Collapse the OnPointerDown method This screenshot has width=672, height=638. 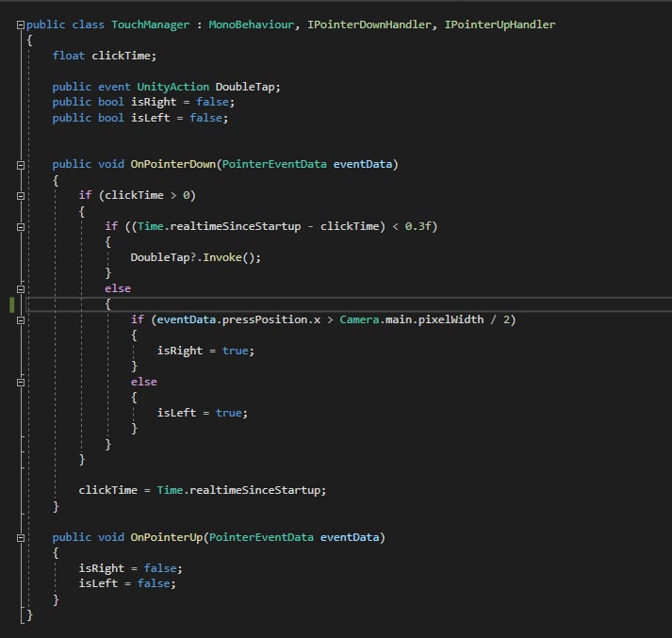coord(20,165)
